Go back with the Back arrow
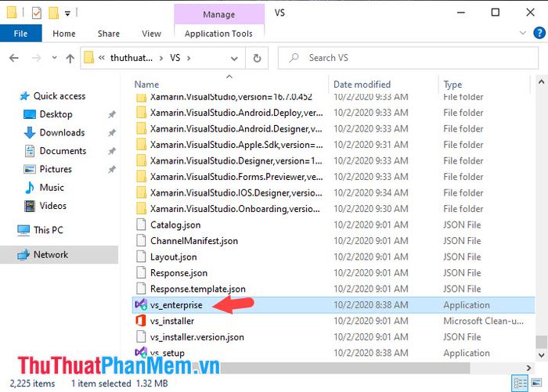Viewport: 548px width, 392px height. 14,58
